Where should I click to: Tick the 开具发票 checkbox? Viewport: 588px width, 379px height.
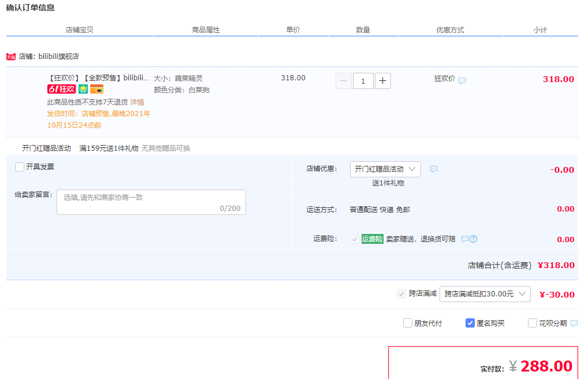click(x=20, y=166)
